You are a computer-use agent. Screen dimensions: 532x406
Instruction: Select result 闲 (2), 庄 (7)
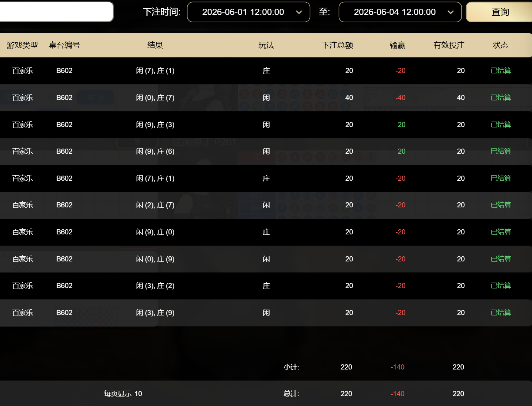click(x=155, y=205)
